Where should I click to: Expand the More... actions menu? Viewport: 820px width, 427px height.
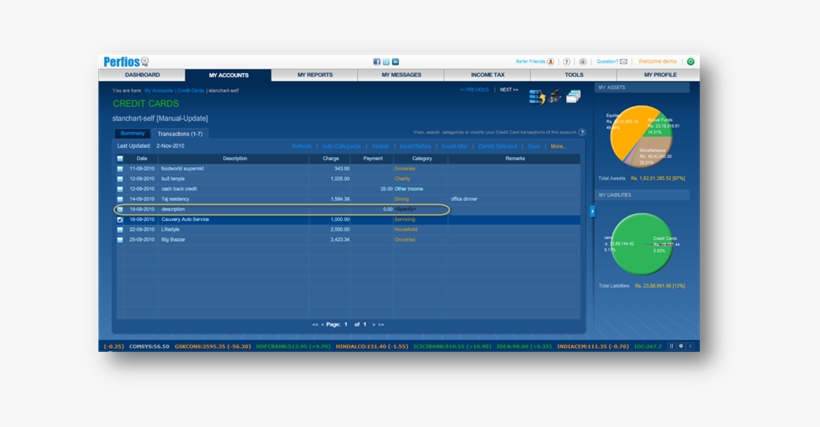tap(558, 146)
